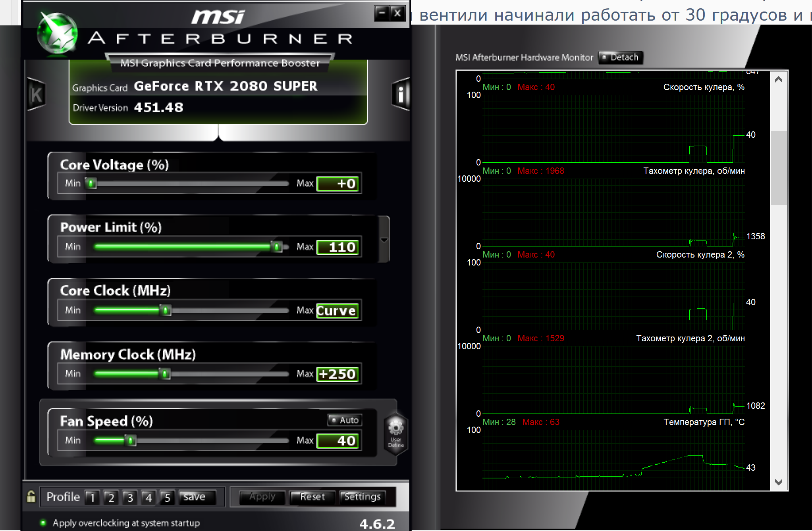The image size is (812, 531).
Task: Select profile slot 3
Action: 130,497
